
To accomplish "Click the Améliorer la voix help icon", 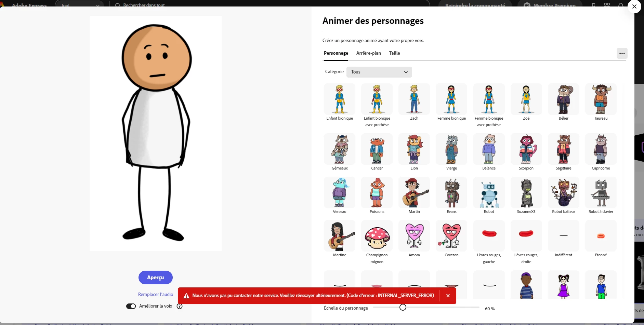I will tap(180, 306).
